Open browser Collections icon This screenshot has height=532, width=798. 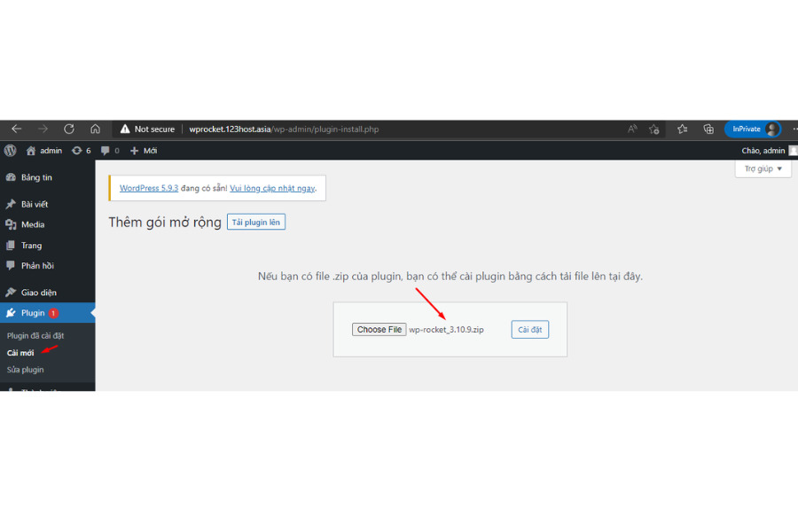tap(708, 129)
